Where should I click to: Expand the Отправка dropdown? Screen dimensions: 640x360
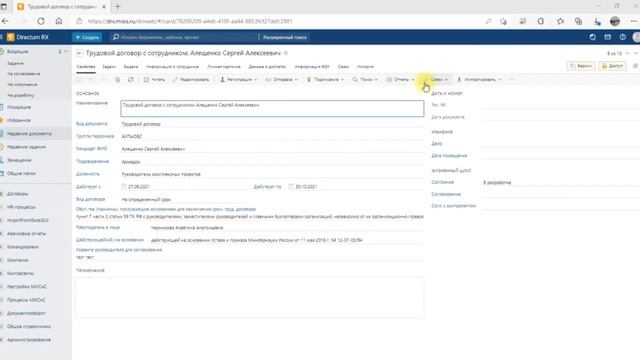tap(282, 80)
